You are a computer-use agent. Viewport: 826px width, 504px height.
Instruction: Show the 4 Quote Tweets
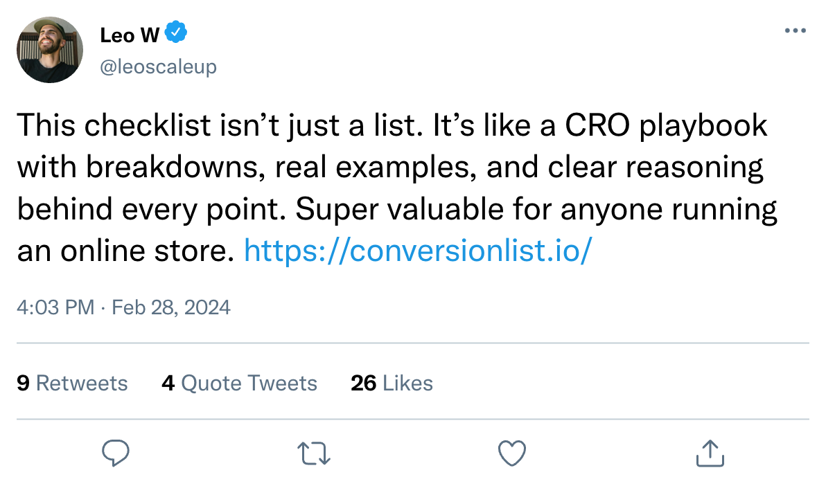pos(239,383)
